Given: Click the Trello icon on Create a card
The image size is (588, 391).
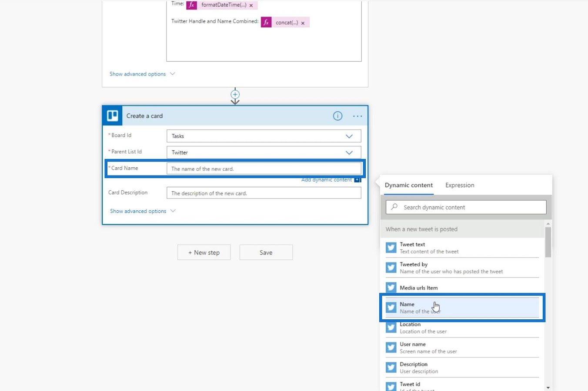Looking at the screenshot, I should 113,116.
